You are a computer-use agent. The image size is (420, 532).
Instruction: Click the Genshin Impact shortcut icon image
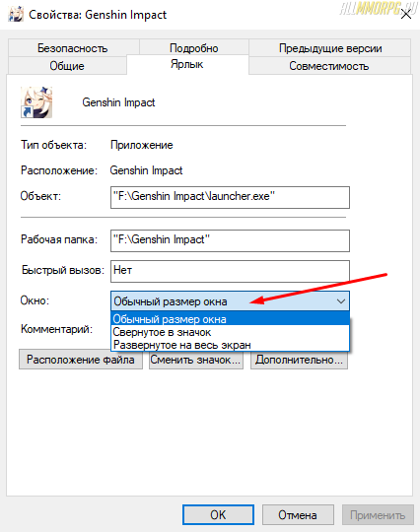pos(36,102)
